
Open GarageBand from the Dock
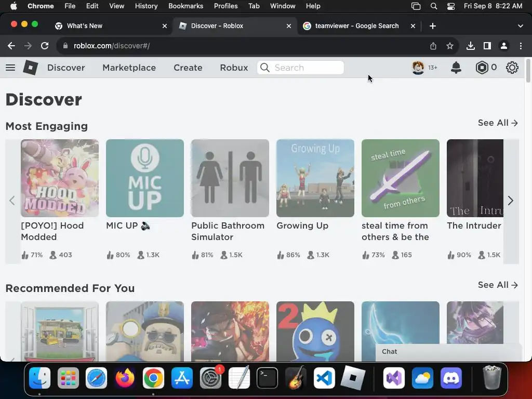click(x=296, y=378)
